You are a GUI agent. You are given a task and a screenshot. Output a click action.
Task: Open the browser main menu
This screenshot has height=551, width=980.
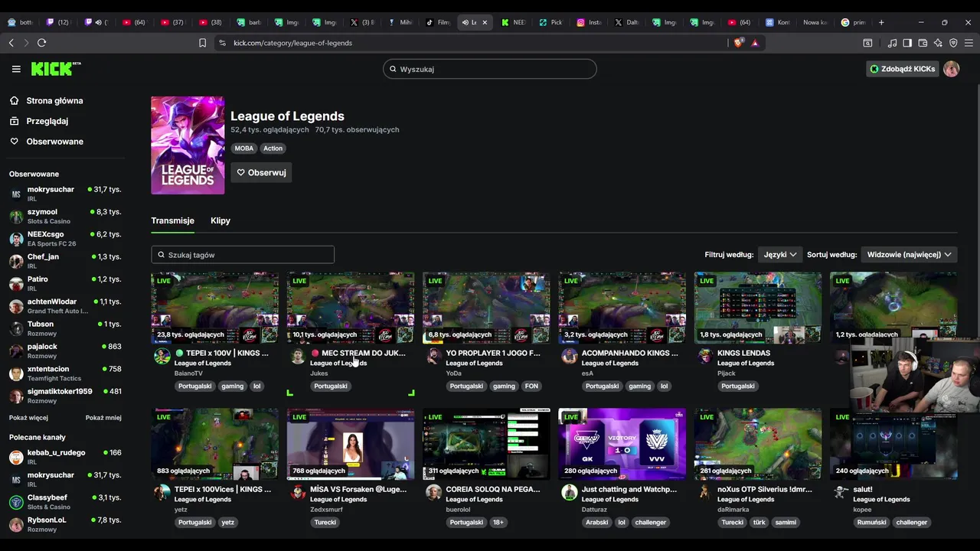pyautogui.click(x=969, y=43)
